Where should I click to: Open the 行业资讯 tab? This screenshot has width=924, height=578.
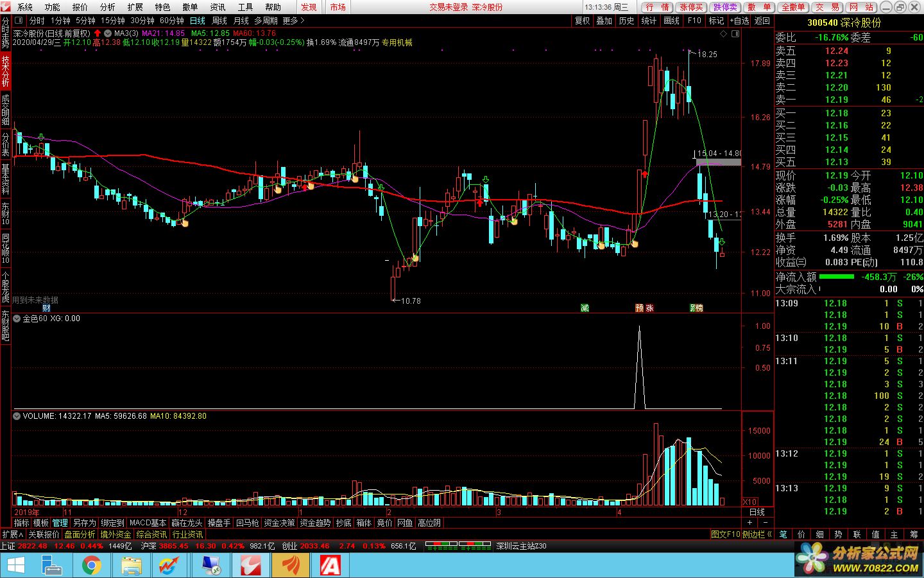tap(187, 534)
